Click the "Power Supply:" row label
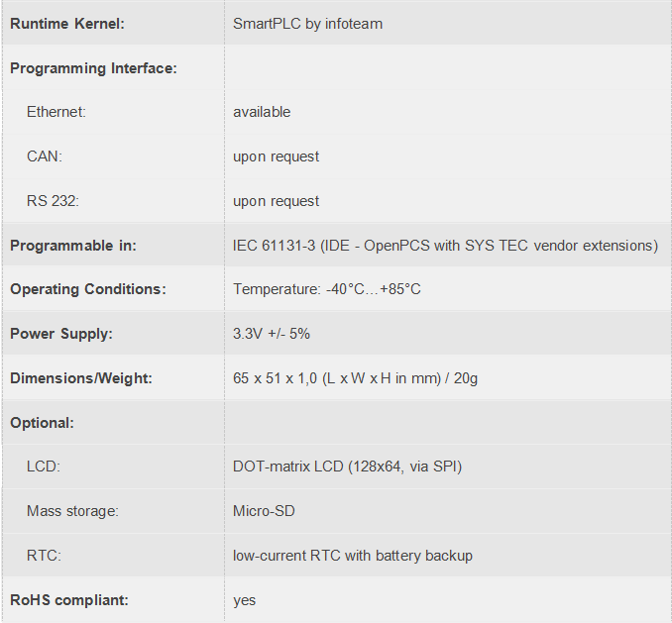This screenshot has width=672, height=623. (61, 334)
